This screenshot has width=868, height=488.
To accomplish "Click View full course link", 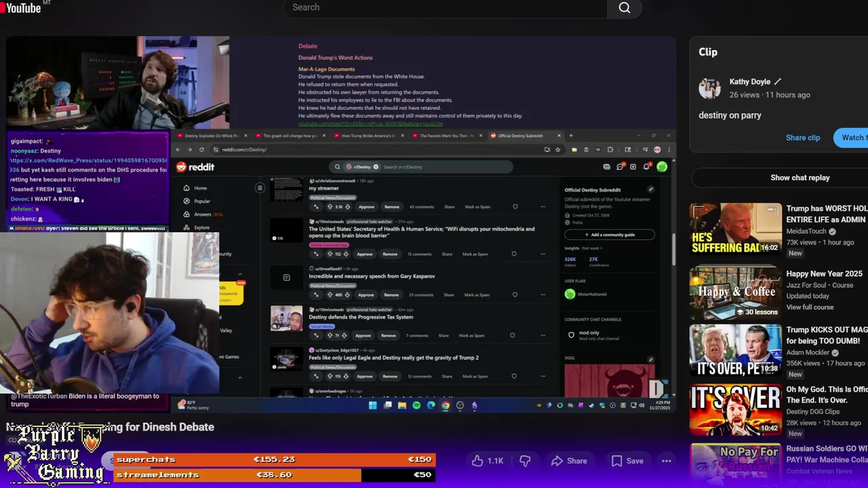I will 810,307.
